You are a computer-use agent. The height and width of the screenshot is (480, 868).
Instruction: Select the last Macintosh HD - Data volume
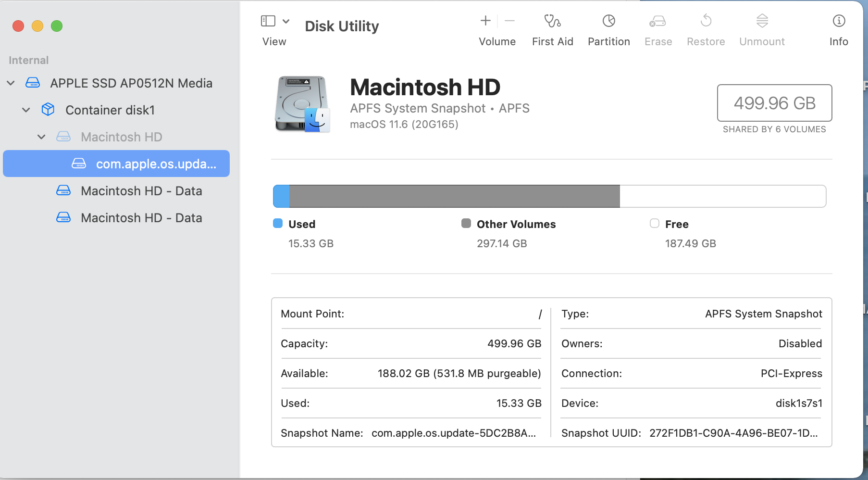tap(141, 218)
